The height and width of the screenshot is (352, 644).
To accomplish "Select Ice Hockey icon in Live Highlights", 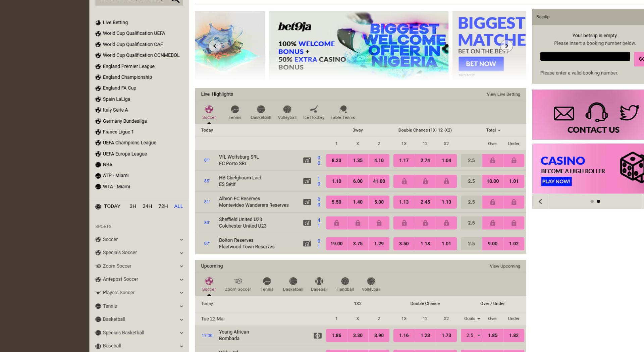I will (x=314, y=109).
